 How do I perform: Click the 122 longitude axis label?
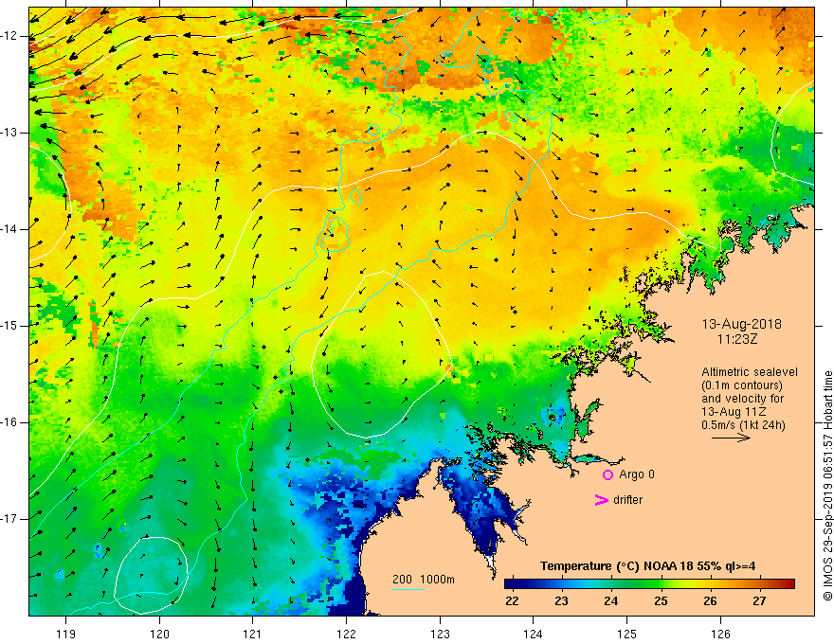point(346,634)
